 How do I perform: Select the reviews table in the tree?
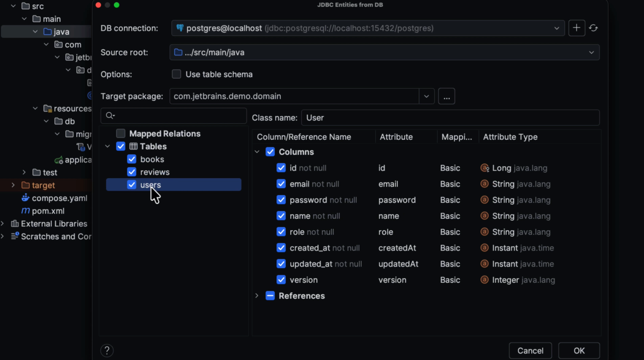coord(155,172)
